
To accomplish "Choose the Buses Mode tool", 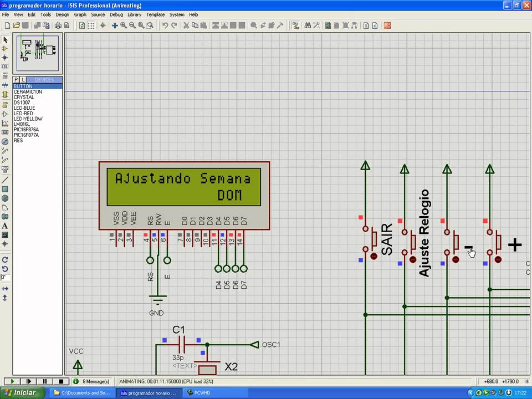I will (x=5, y=85).
